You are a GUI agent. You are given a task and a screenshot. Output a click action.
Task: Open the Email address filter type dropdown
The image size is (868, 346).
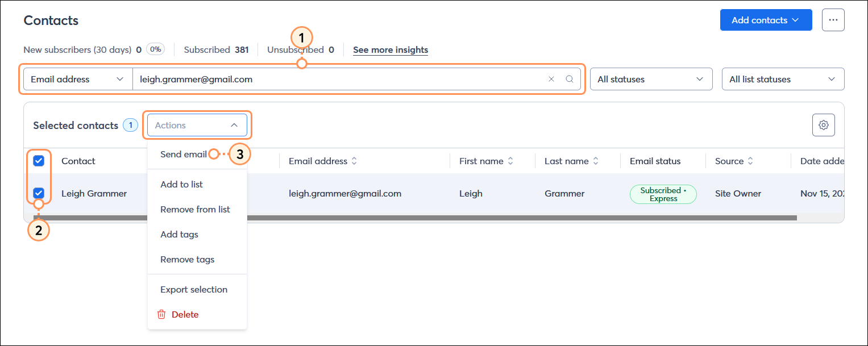[77, 79]
